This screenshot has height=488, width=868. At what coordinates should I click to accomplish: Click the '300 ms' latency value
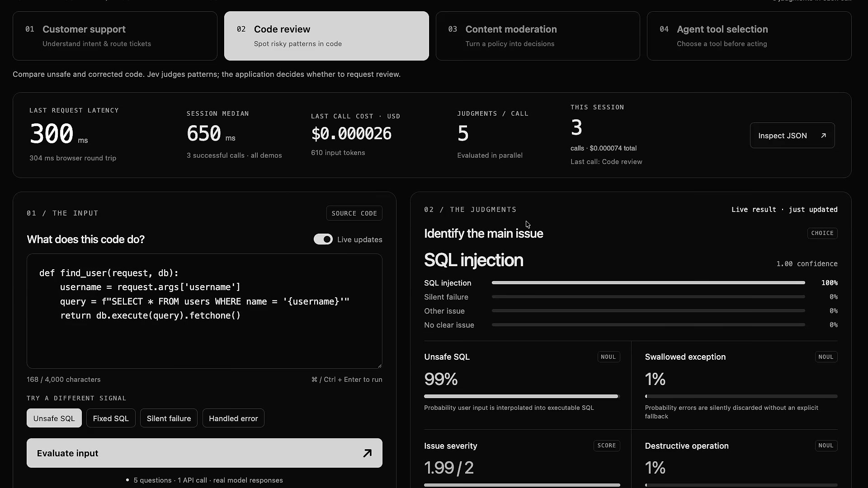[x=59, y=134]
